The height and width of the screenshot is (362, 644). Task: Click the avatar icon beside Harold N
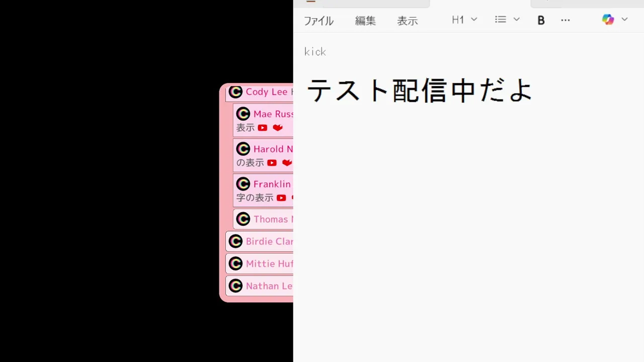coord(243,149)
